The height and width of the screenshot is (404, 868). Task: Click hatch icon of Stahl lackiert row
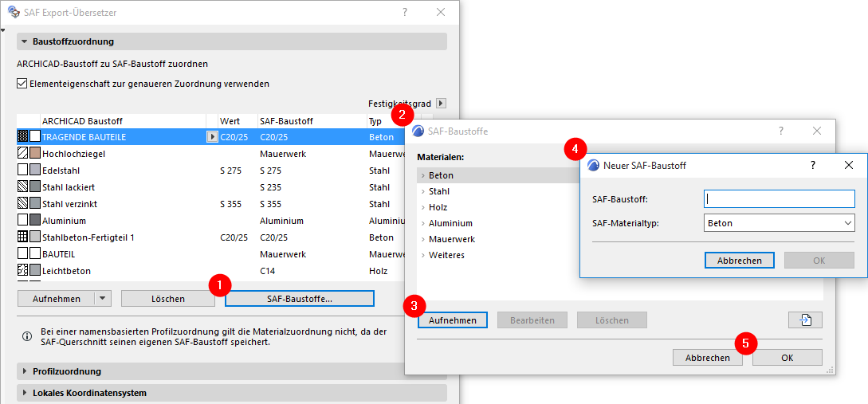pos(22,187)
